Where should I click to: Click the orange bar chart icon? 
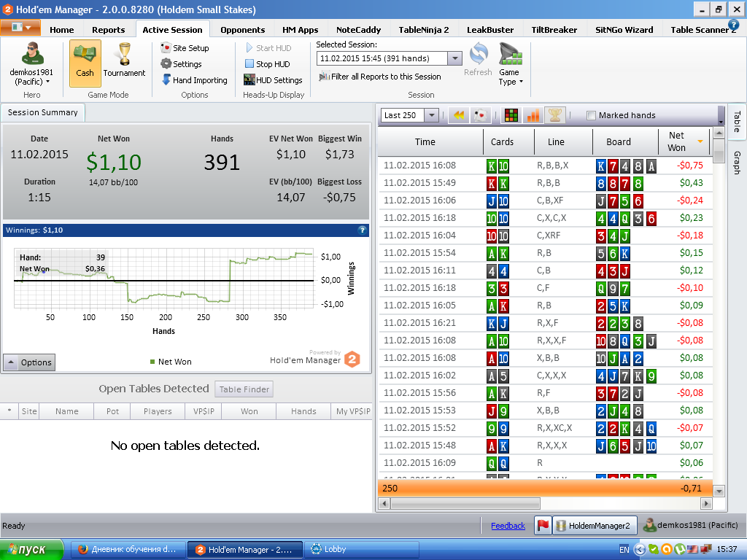(533, 115)
